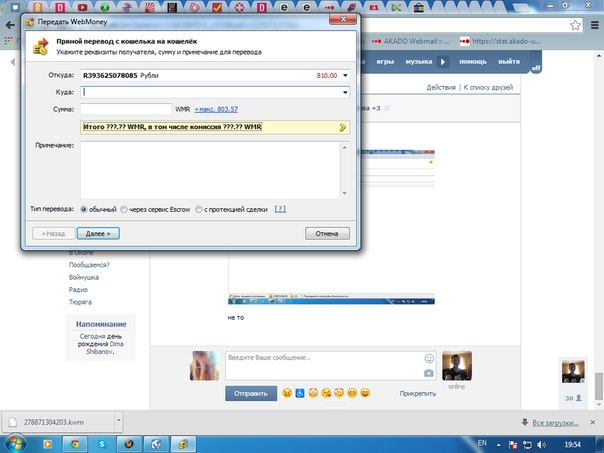Open the AKADO Webmail bookmark
The width and height of the screenshot is (604, 453).
[x=410, y=41]
